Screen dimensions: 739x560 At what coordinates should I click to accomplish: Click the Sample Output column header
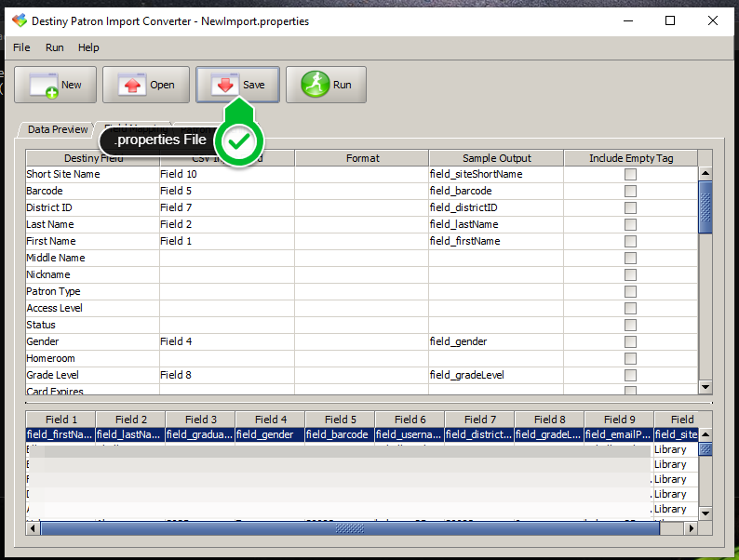(496, 158)
